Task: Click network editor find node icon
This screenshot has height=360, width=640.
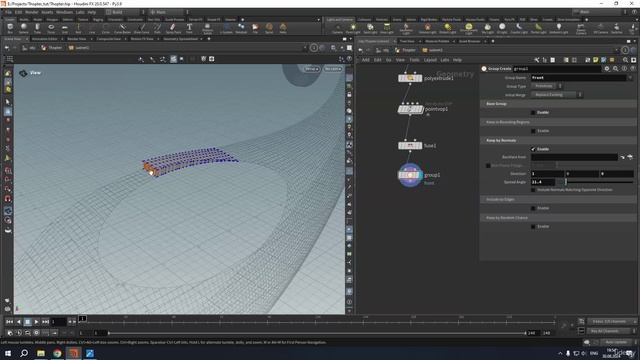Action: coord(625,60)
